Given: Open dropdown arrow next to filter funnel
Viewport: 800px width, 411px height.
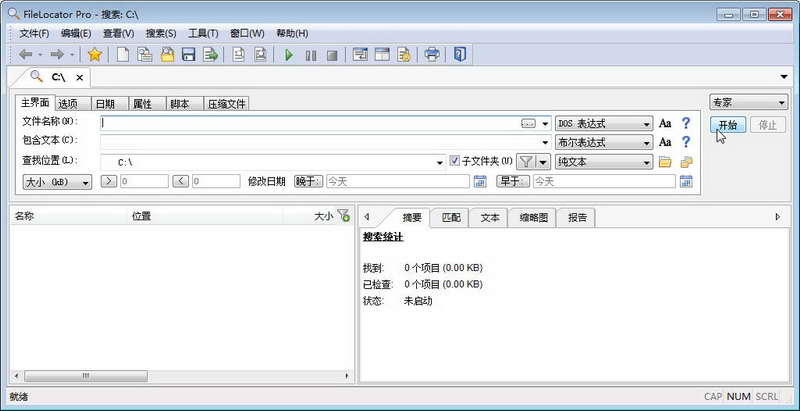Looking at the screenshot, I should point(543,162).
